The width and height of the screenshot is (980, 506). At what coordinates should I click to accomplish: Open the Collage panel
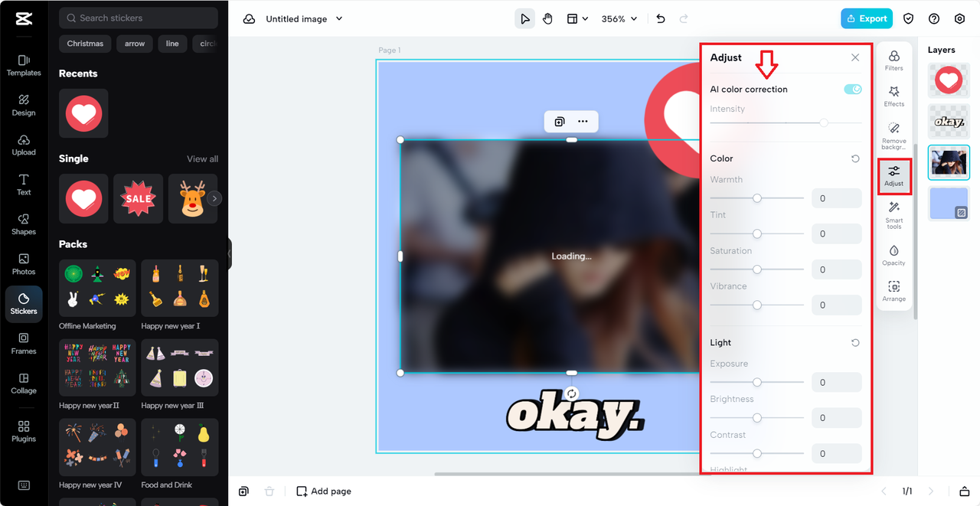pos(24,384)
